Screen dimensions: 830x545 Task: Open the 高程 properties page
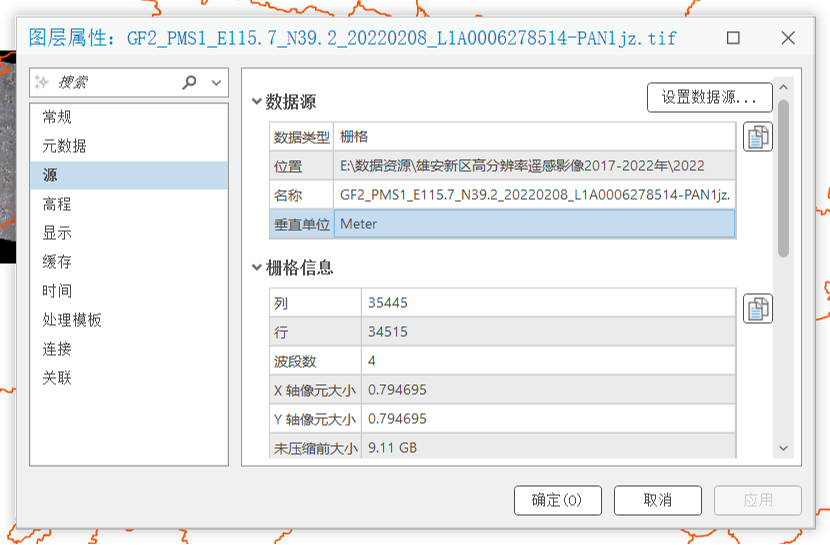(x=129, y=204)
